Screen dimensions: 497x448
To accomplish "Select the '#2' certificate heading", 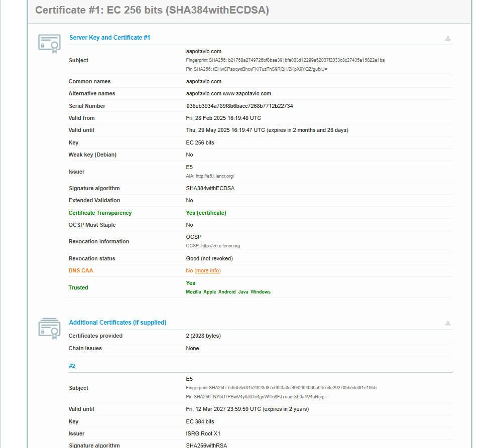I will (x=72, y=366).
